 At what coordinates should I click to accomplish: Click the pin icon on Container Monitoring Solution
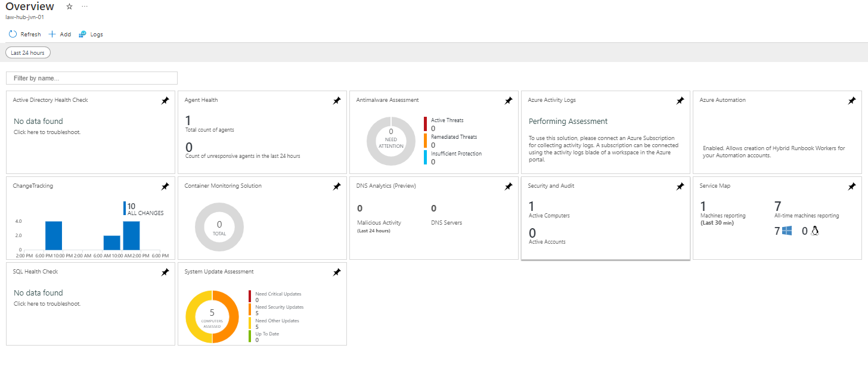pyautogui.click(x=337, y=186)
